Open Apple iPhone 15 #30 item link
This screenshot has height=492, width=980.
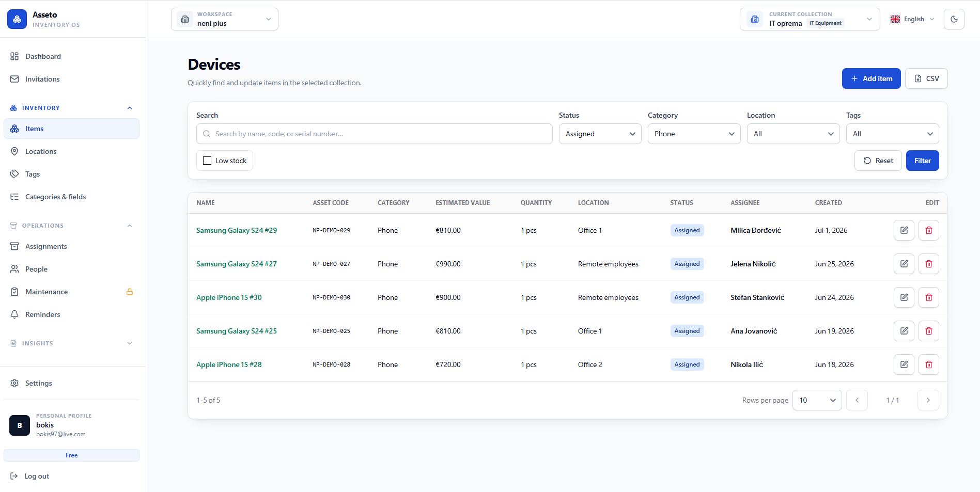click(x=229, y=297)
